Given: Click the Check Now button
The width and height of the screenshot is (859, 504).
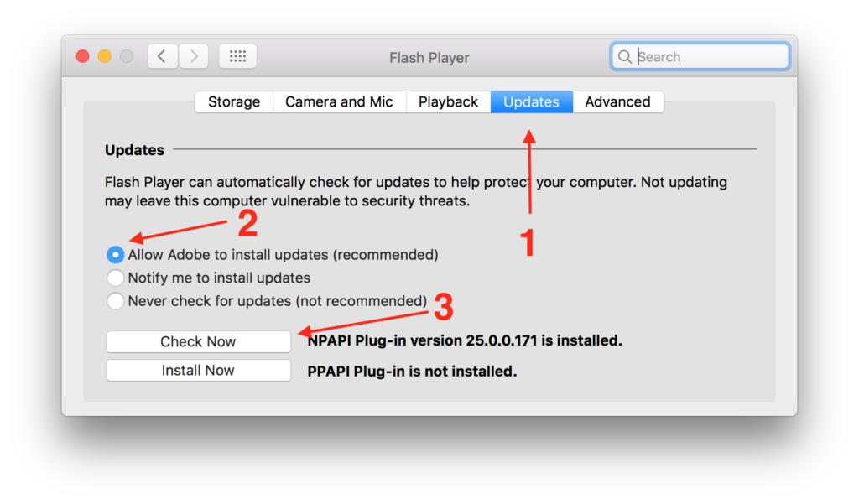Looking at the screenshot, I should [198, 342].
